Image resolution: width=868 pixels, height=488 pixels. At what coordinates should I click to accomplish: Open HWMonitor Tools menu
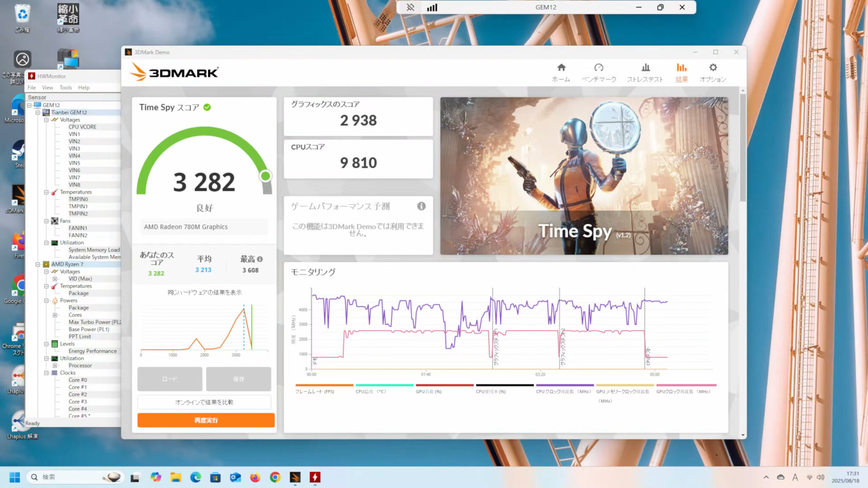[x=66, y=87]
